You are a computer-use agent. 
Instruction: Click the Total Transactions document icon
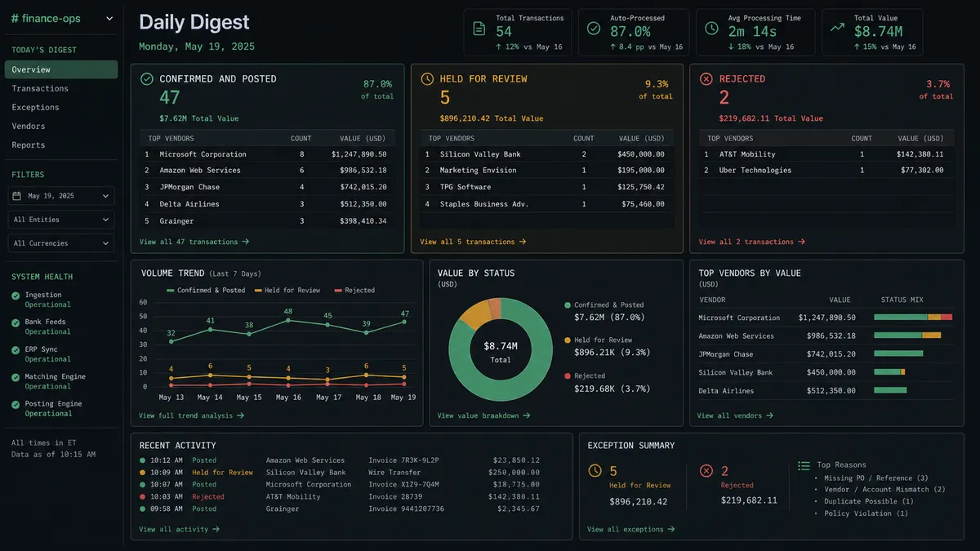pos(479,29)
